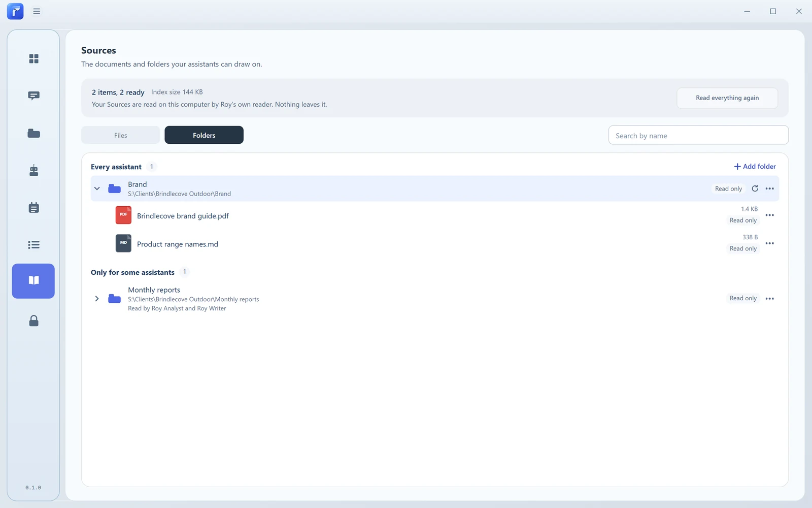Click the Every assistant section heading
This screenshot has width=812, height=508.
tap(116, 167)
